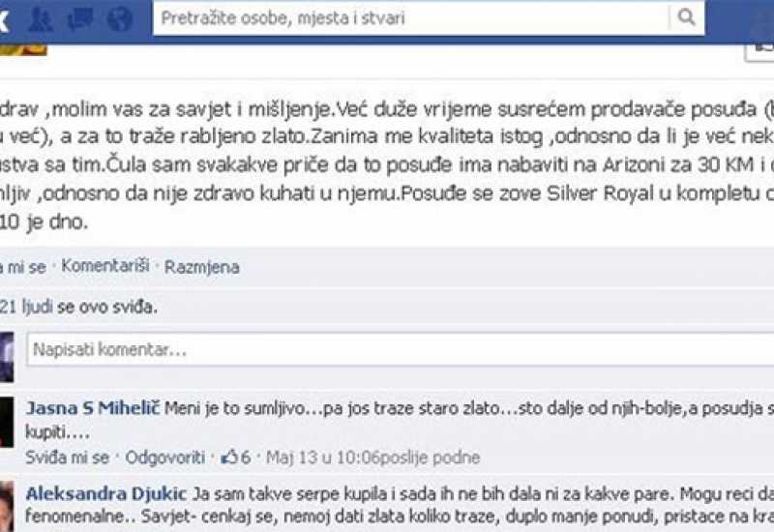Open Aleksandra Djukic's profile name

106,493
